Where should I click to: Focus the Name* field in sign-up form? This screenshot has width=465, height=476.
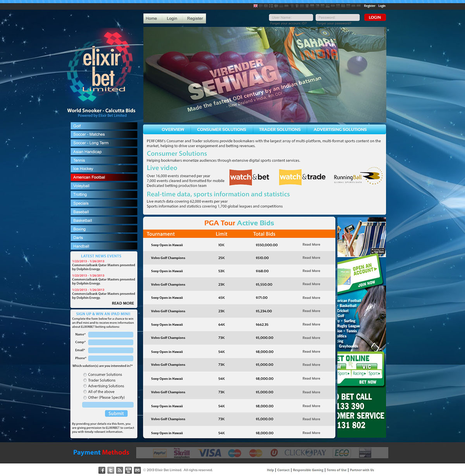click(111, 335)
